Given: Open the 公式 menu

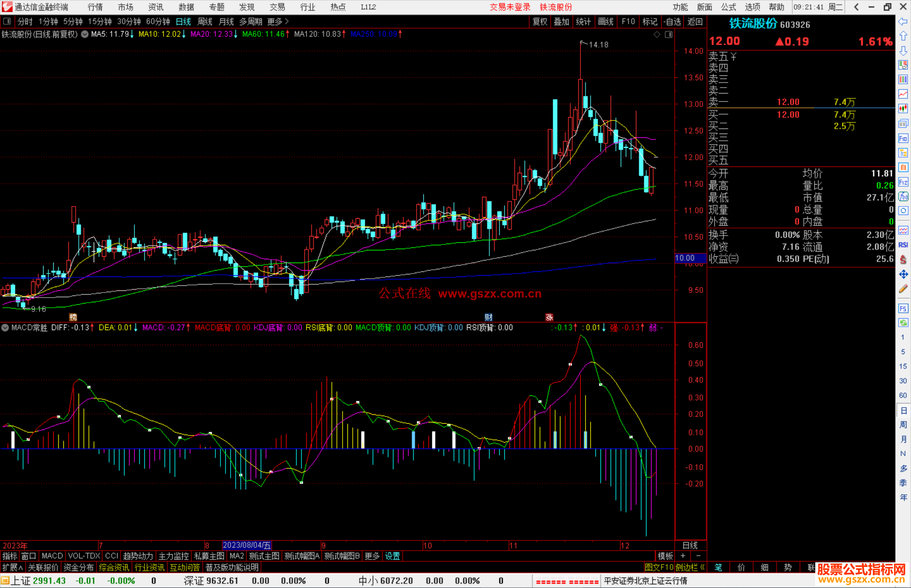Looking at the screenshot, I should click(728, 7).
